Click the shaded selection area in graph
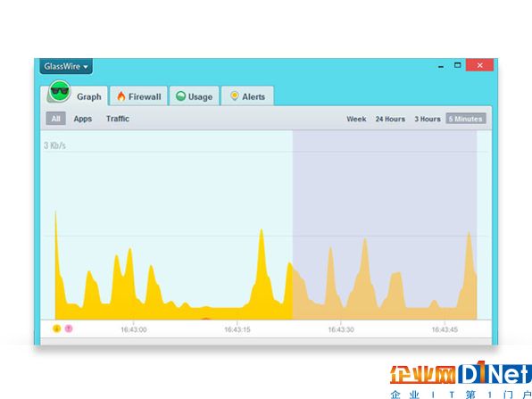The height and width of the screenshot is (399, 532). point(385,225)
